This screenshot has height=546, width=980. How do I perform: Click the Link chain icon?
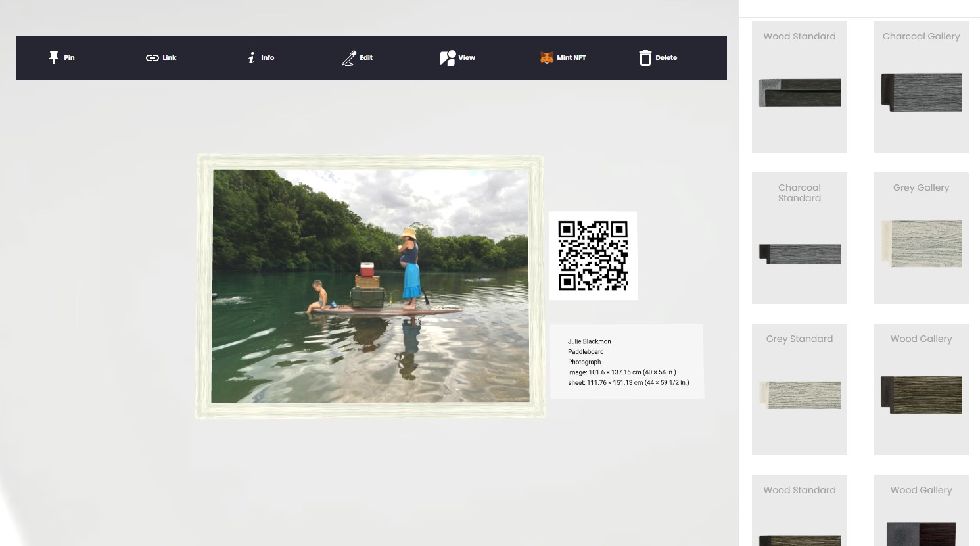click(x=152, y=58)
